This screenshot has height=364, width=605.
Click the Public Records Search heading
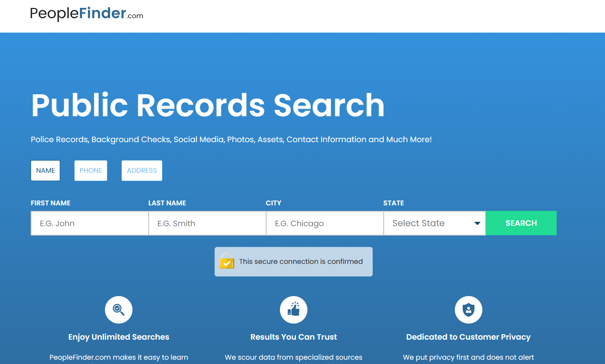[208, 105]
